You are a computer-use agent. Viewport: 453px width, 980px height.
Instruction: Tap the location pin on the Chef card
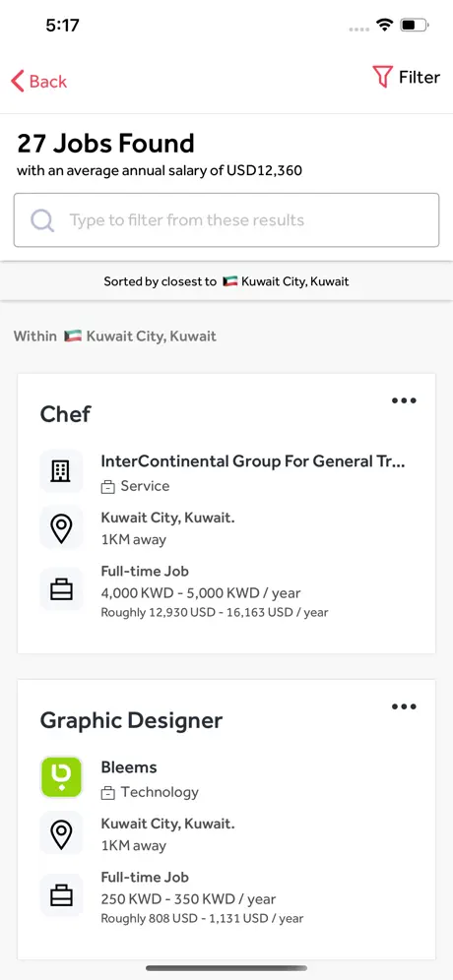click(x=61, y=526)
